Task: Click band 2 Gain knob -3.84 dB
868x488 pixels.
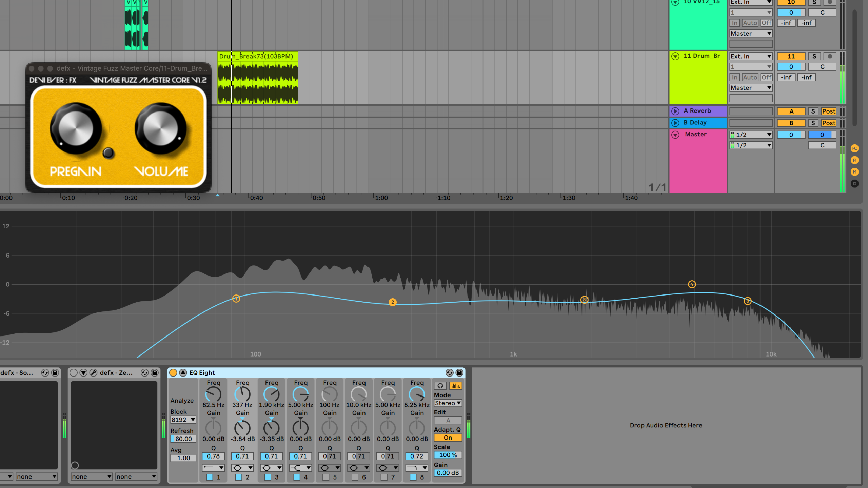Action: tap(242, 428)
